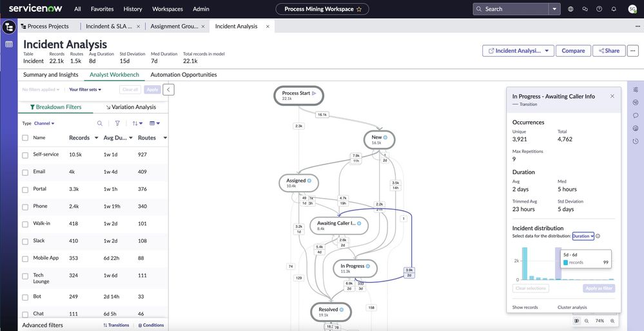
Task: Open the Workspaces menu
Action: [x=168, y=8]
